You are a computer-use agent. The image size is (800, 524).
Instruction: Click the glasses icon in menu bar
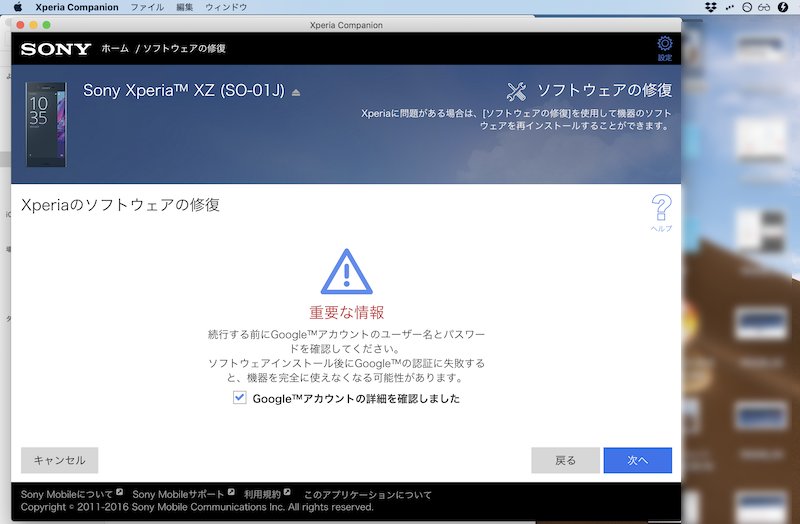(764, 7)
